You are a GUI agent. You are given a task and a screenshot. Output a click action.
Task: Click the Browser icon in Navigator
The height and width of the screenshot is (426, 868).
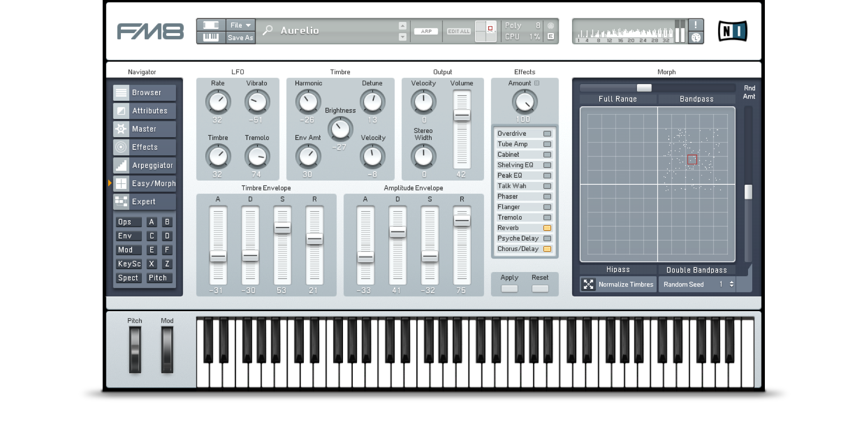point(121,93)
